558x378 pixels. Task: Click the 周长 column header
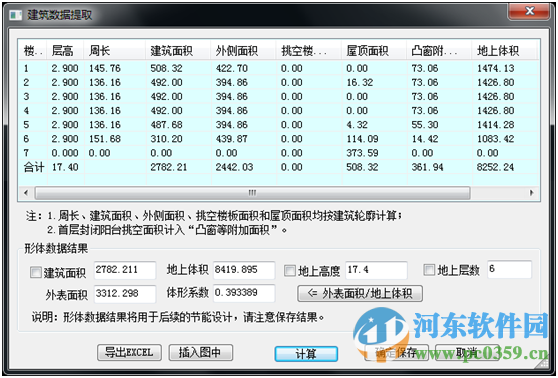tap(115, 51)
